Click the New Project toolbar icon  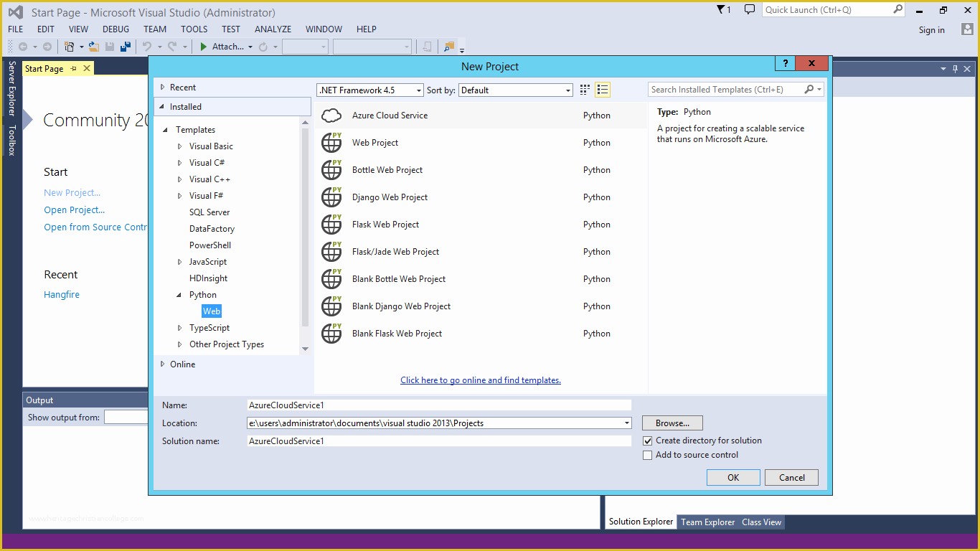pyautogui.click(x=70, y=47)
